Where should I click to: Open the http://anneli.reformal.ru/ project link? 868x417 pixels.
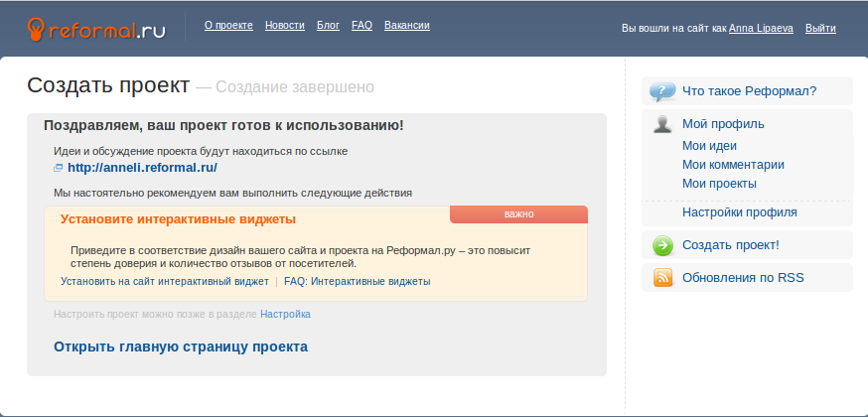[142, 168]
